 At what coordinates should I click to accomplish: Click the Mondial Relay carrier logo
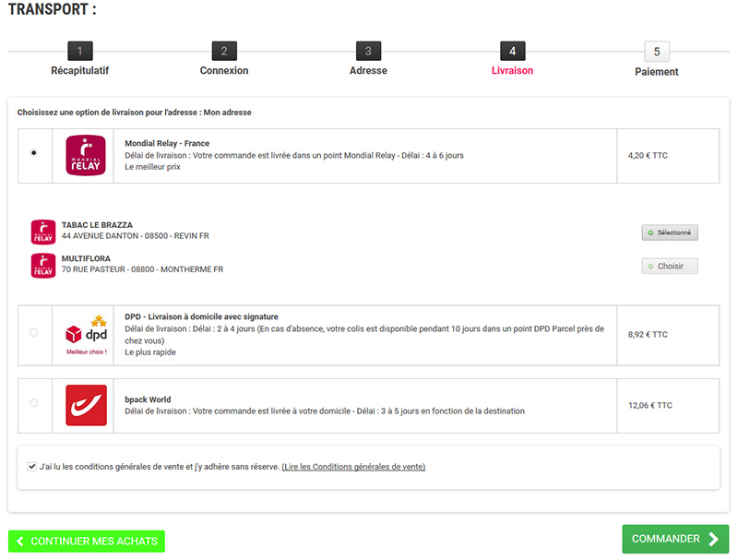click(86, 155)
